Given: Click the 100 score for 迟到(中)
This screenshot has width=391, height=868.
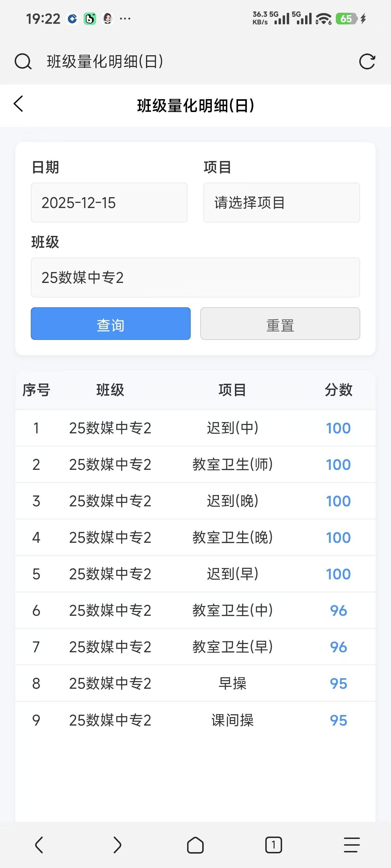Looking at the screenshot, I should [x=338, y=428].
